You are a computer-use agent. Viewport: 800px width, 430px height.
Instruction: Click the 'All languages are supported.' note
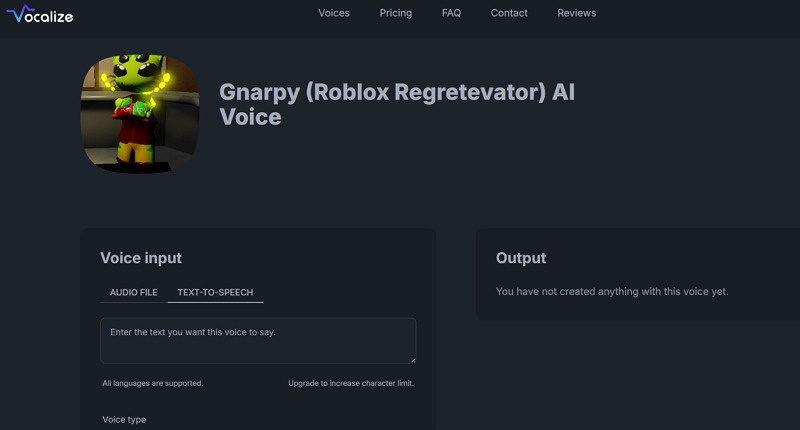coord(153,383)
